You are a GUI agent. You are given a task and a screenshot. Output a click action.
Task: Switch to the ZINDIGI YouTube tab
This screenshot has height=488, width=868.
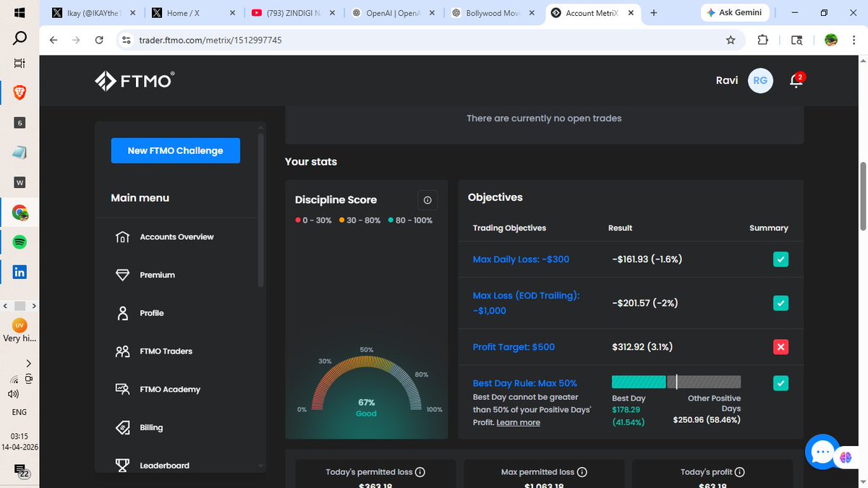(x=291, y=12)
